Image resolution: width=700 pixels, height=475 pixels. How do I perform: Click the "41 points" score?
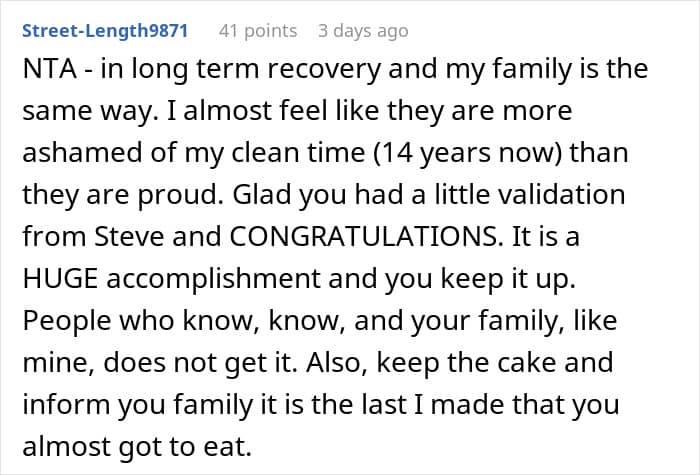tap(258, 30)
